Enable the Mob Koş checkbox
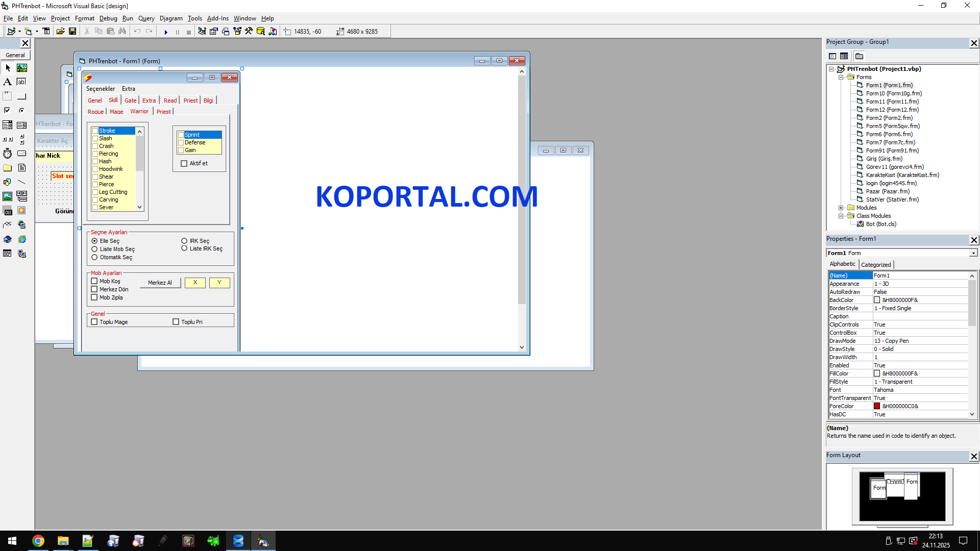This screenshot has width=980, height=551. [x=94, y=281]
